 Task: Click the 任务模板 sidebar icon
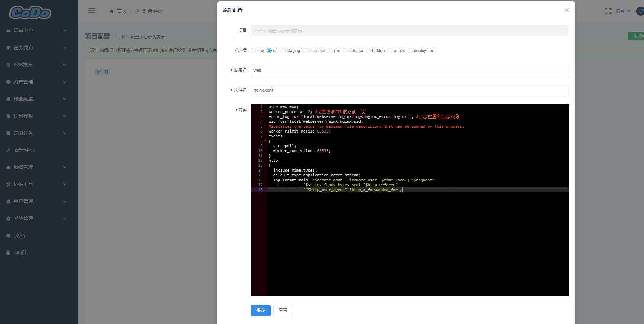coord(8,116)
